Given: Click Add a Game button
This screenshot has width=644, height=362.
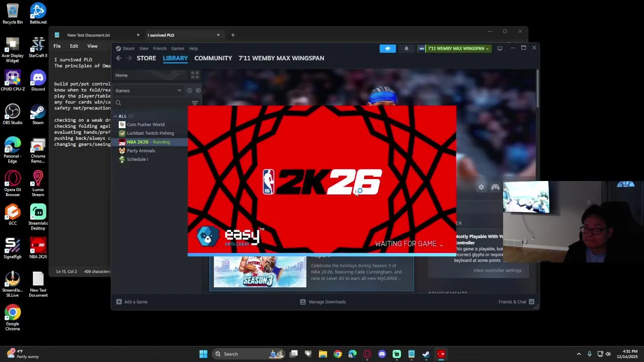Looking at the screenshot, I should [x=132, y=302].
